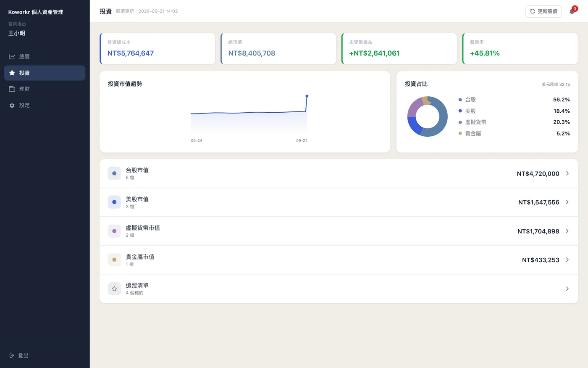Click the 投資總成本 NT$5,764,647 value
The image size is (588, 368).
click(131, 53)
